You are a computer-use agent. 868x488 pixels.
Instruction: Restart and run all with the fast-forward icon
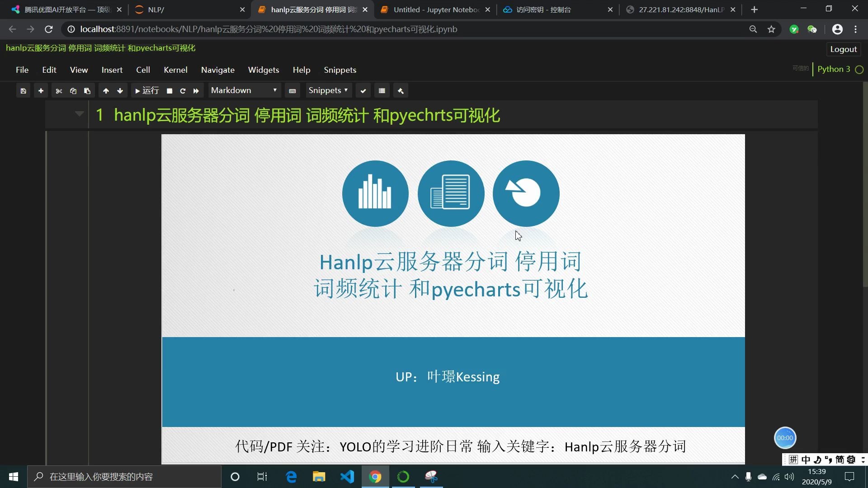coord(196,91)
